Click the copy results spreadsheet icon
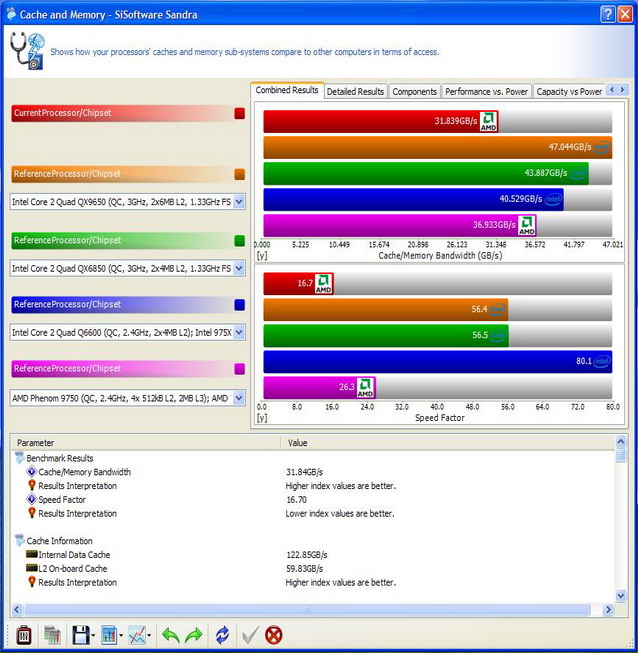This screenshot has height=653, width=638. pos(52,635)
